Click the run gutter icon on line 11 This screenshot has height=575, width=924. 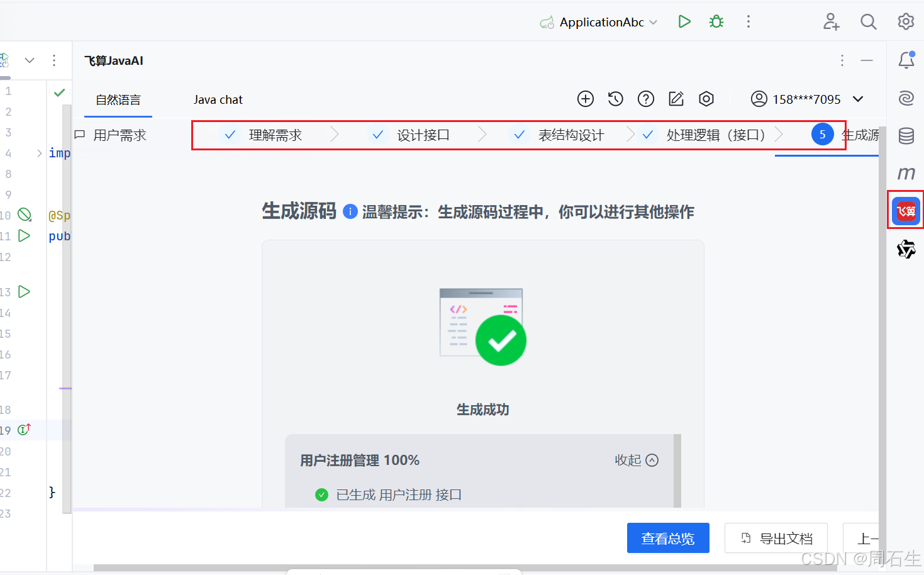click(25, 236)
